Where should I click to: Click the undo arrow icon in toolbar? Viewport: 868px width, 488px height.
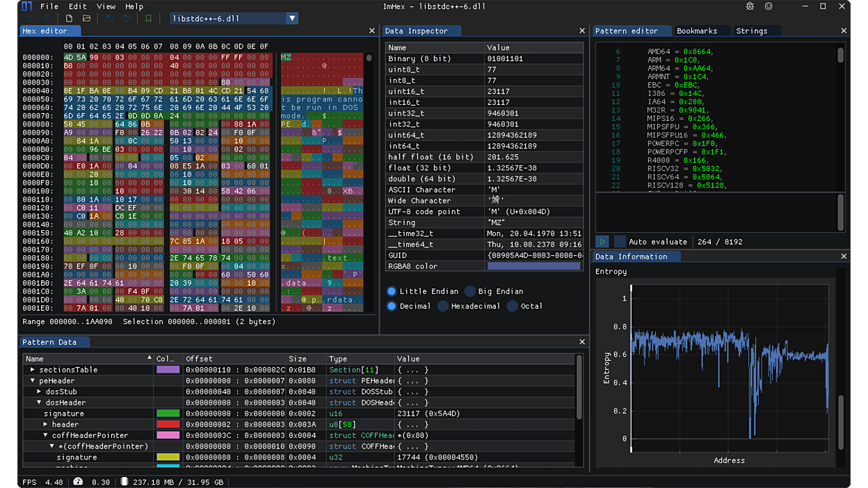pyautogui.click(x=29, y=19)
